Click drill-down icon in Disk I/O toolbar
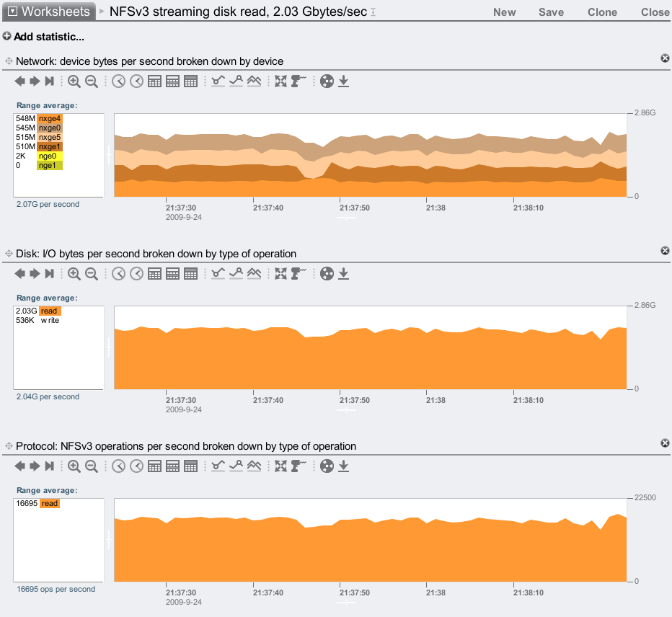Screen dimensions: 672x617 tap(299, 274)
